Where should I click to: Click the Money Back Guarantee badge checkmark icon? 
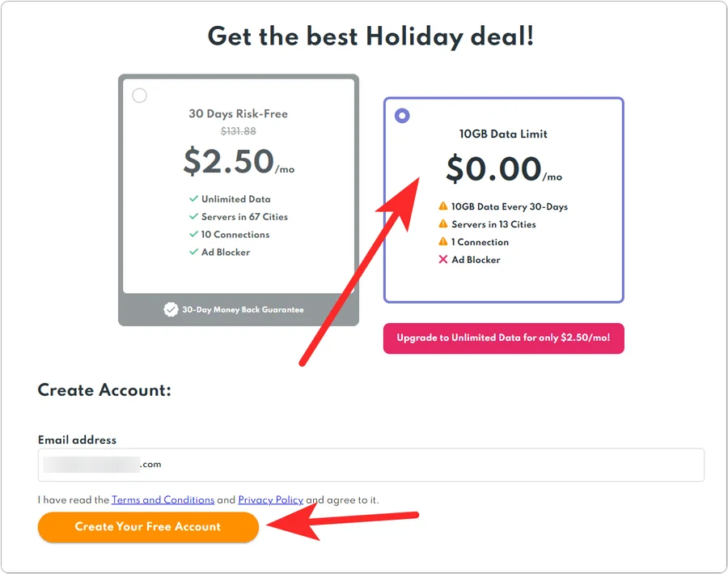pyautogui.click(x=171, y=309)
